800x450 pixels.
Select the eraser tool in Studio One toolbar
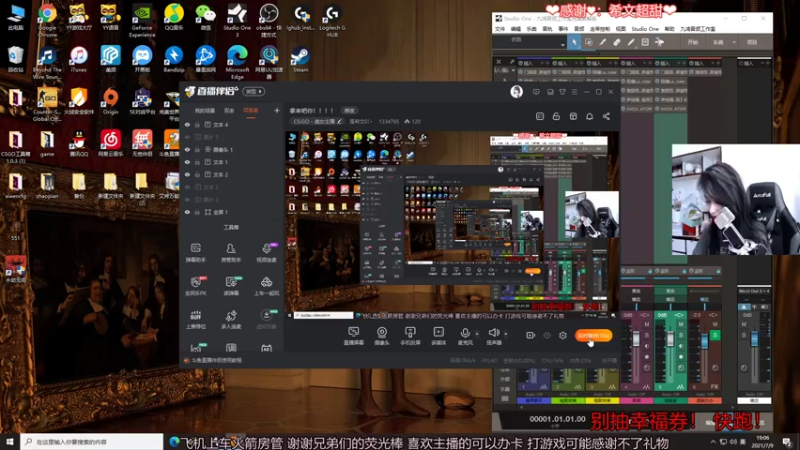pyautogui.click(x=616, y=42)
